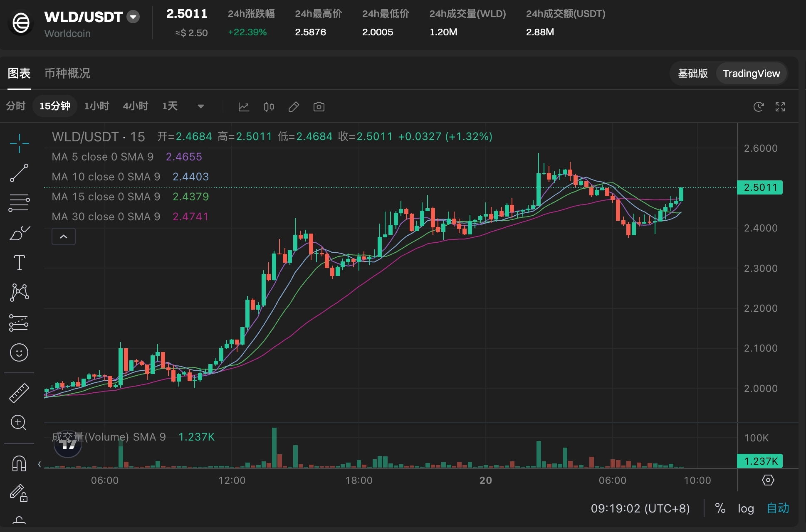
Task: Select the 1天 interval
Action: click(170, 106)
